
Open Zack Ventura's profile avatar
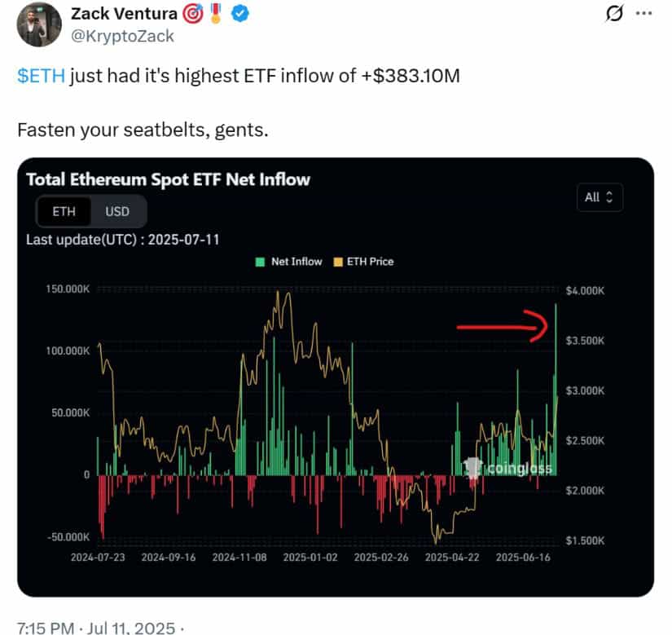pos(39,24)
